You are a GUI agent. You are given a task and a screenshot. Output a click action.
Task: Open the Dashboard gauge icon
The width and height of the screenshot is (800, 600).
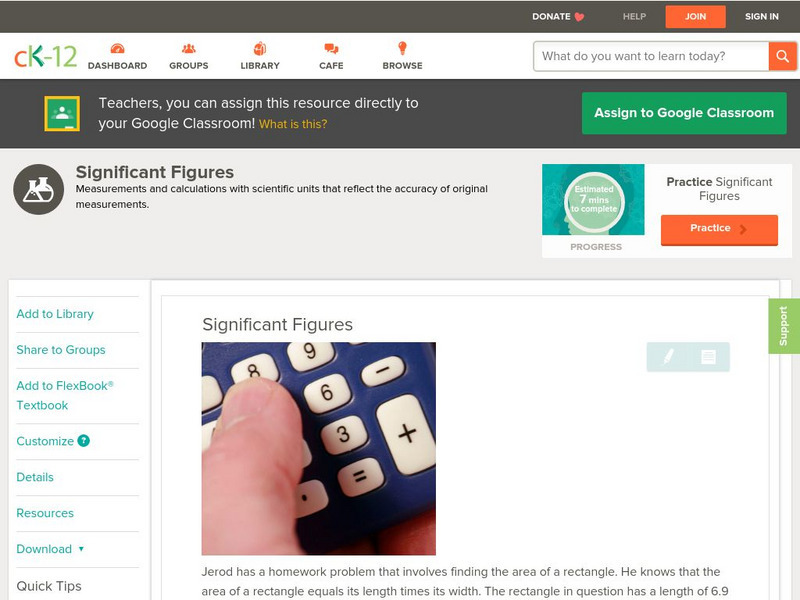(117, 48)
